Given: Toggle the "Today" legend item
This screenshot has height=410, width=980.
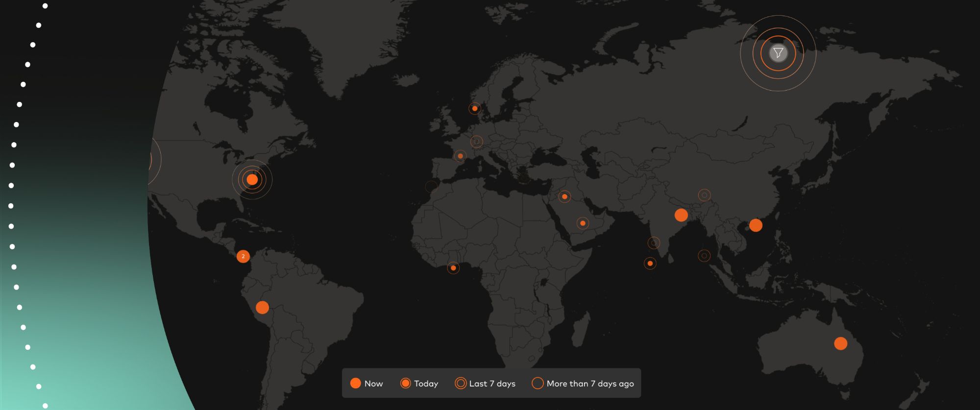Looking at the screenshot, I should pyautogui.click(x=419, y=384).
